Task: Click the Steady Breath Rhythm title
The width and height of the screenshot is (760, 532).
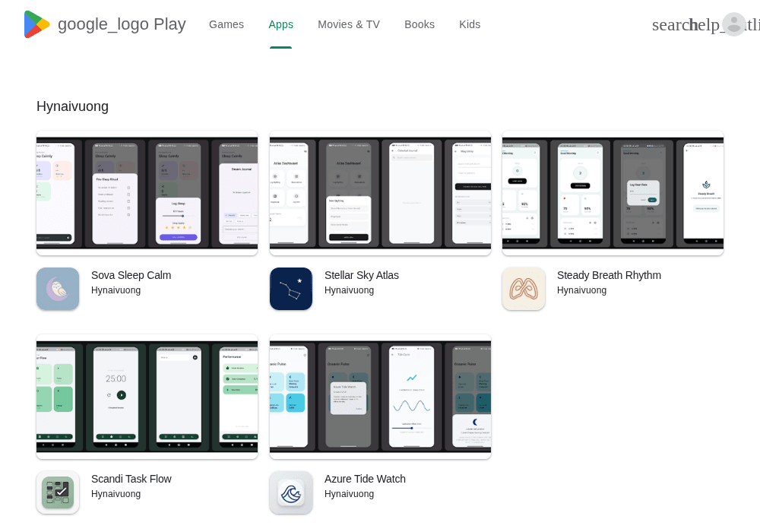Action: 609,275
